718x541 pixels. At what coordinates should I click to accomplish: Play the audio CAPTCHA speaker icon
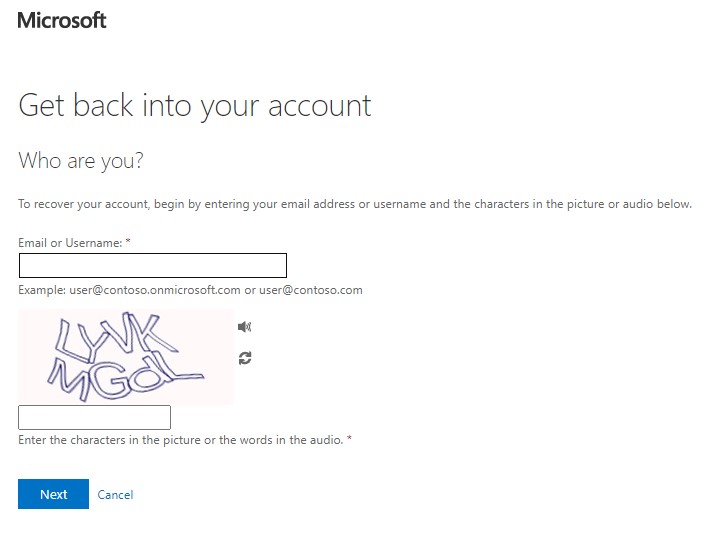point(244,326)
